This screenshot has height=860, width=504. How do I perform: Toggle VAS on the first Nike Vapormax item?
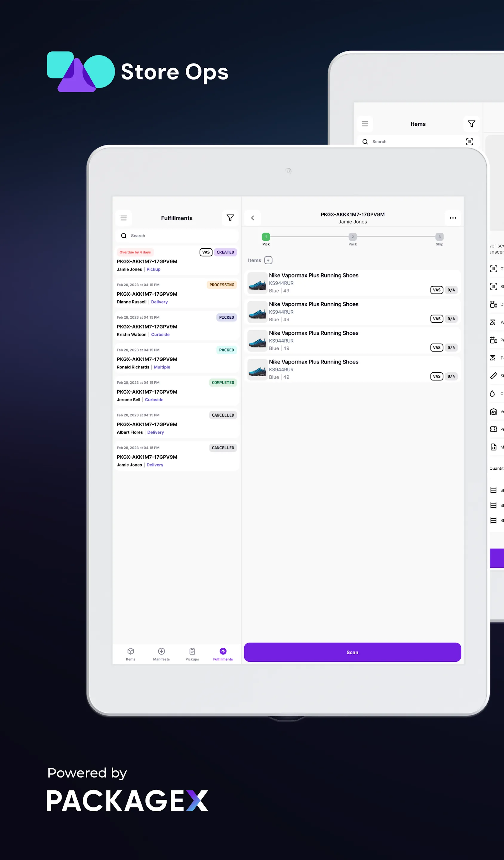click(x=437, y=290)
